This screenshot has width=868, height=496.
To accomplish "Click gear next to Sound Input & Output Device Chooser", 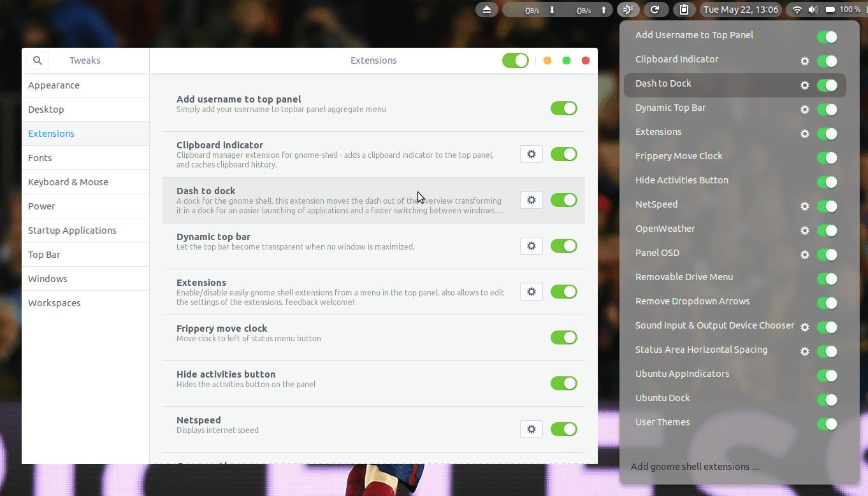I will click(x=805, y=327).
